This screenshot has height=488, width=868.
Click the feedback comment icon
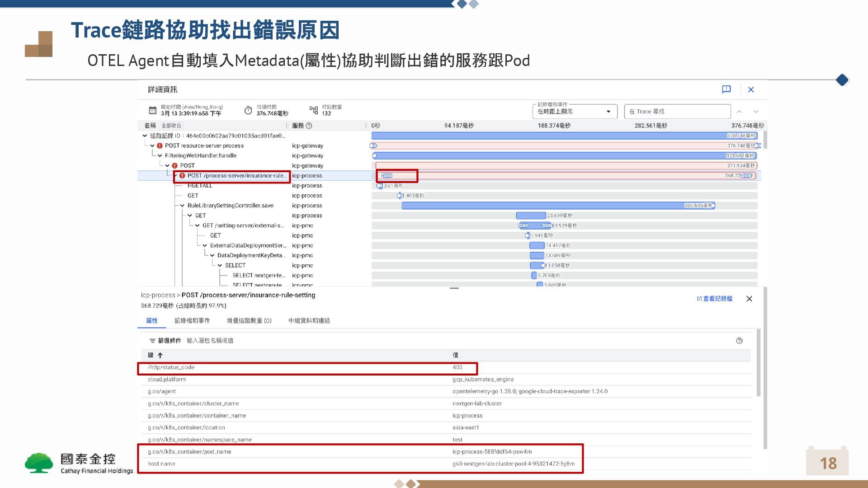[x=726, y=89]
